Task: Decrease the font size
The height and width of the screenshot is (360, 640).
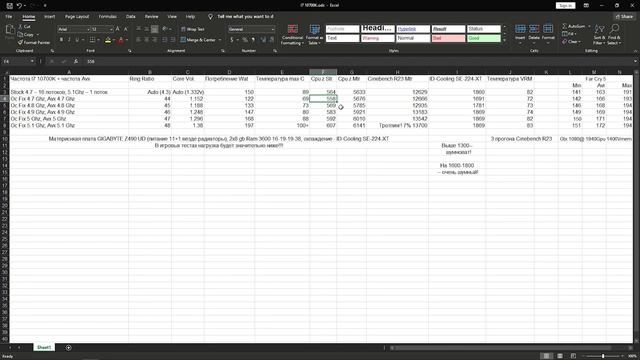Action: tap(125, 29)
